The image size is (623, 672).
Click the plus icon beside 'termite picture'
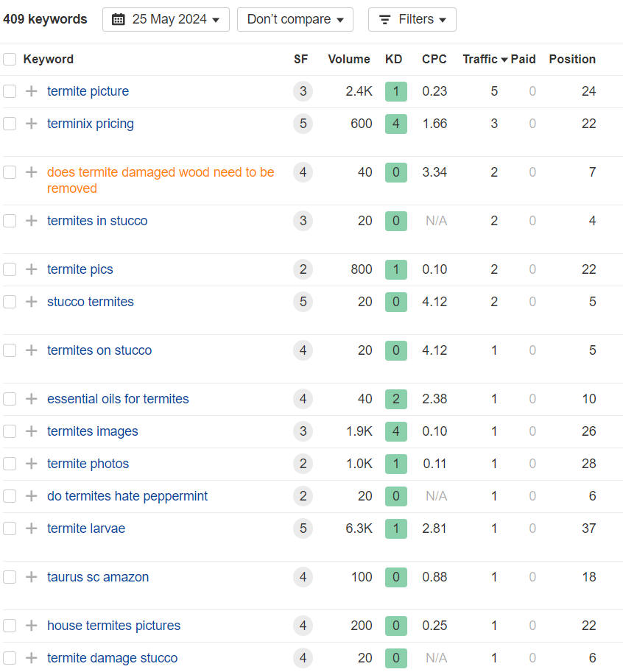coord(31,91)
